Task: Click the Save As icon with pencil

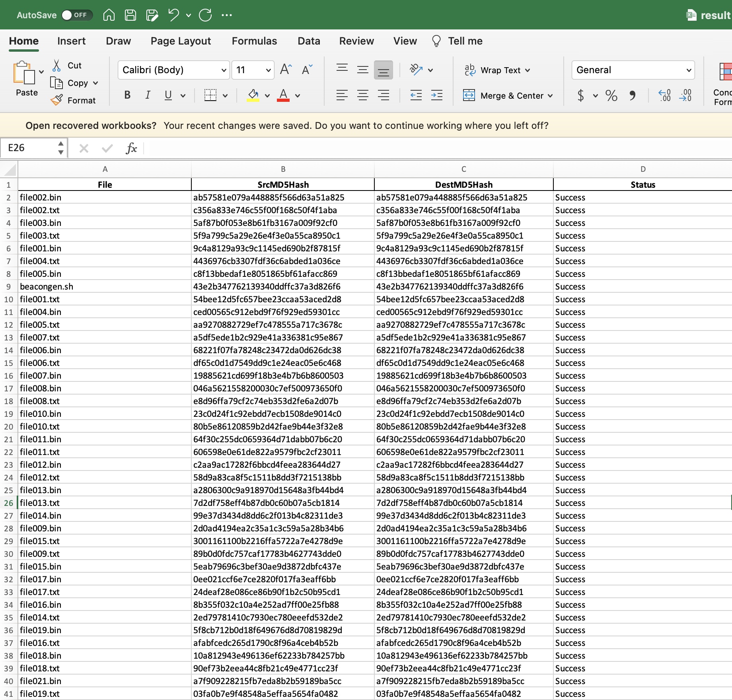Action: pyautogui.click(x=152, y=15)
